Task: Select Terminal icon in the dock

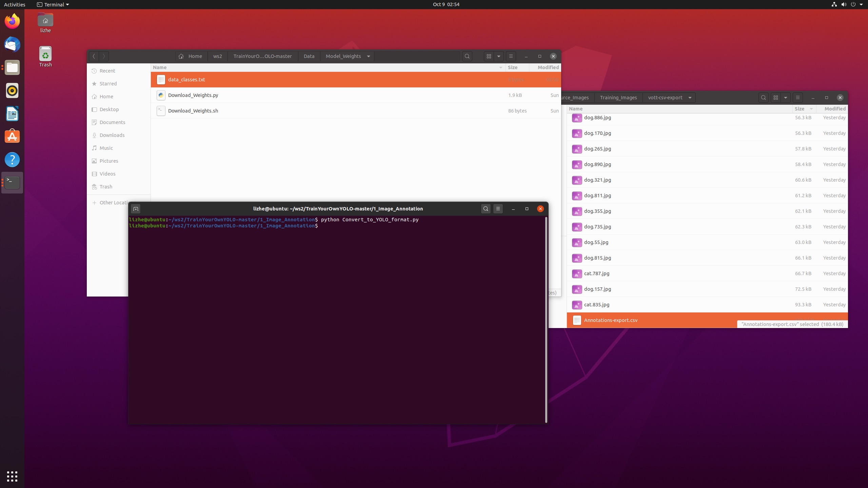Action: 12,183
